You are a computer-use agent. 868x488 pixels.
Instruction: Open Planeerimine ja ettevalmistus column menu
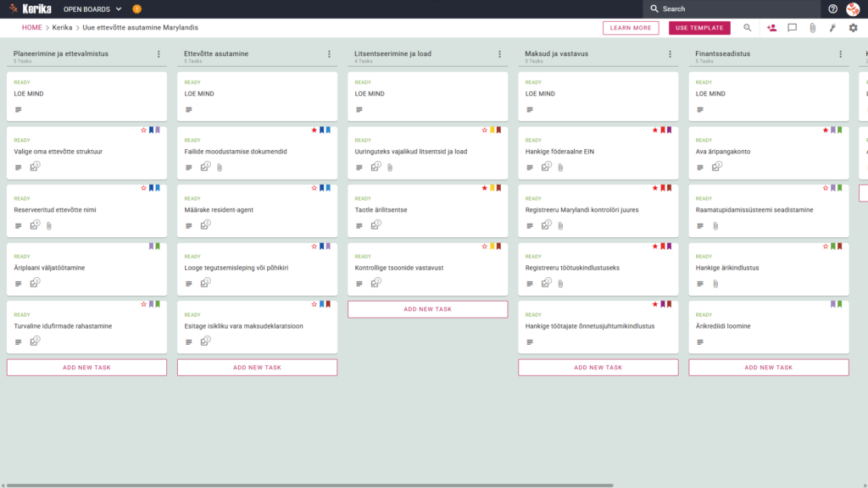click(x=159, y=54)
